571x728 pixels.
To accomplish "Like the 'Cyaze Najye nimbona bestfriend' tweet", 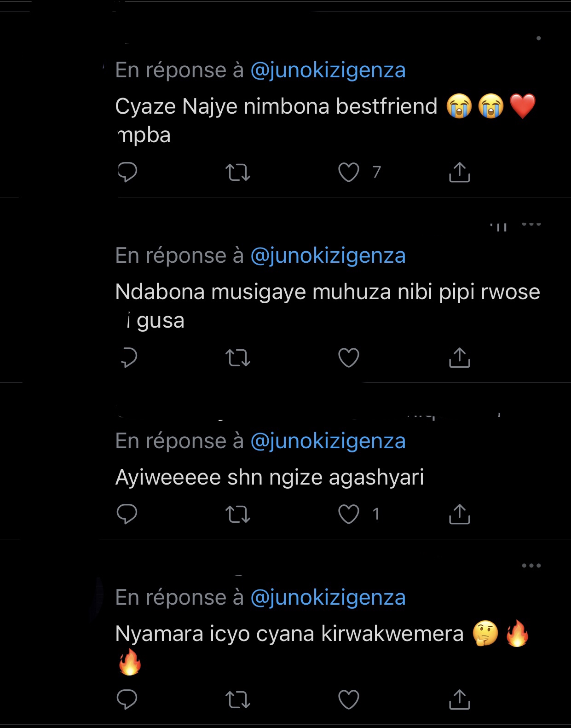I will [x=349, y=173].
